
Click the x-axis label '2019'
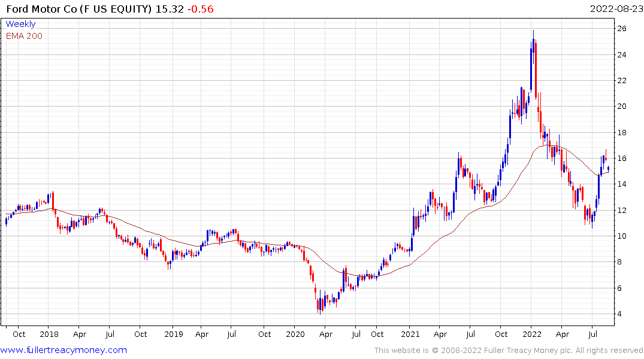click(x=173, y=334)
